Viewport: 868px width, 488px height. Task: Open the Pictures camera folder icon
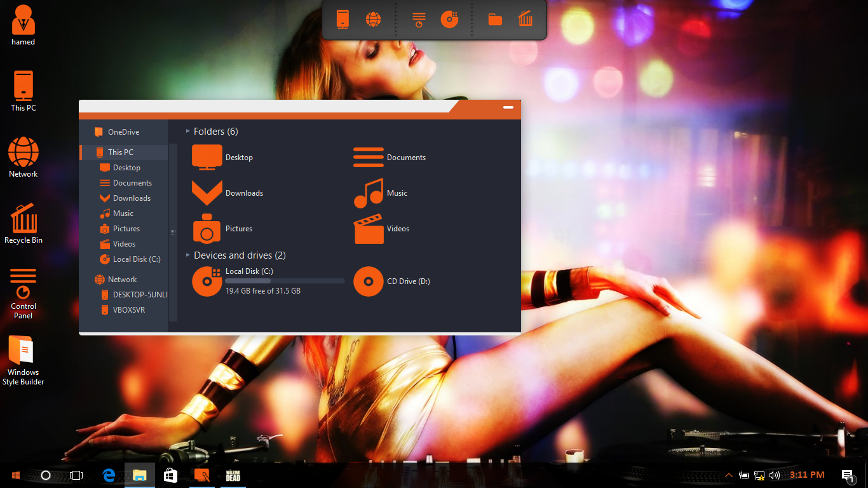pyautogui.click(x=207, y=229)
